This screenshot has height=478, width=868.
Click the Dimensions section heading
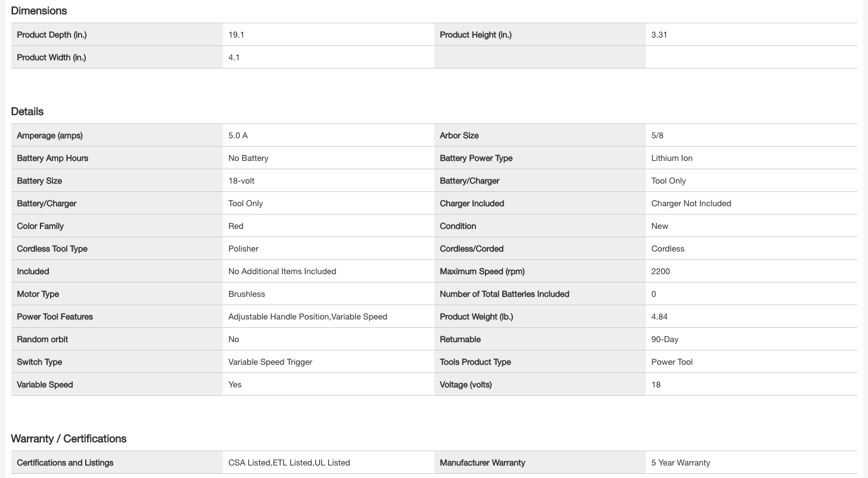coord(39,11)
